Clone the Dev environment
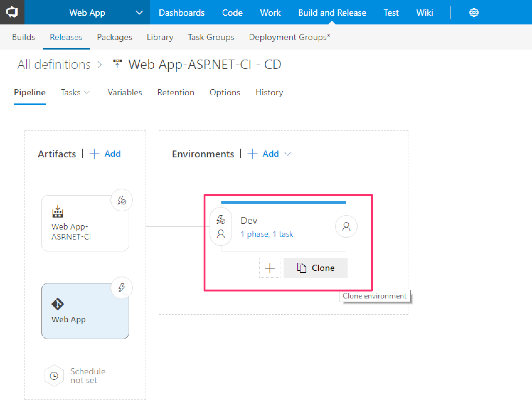 point(316,268)
